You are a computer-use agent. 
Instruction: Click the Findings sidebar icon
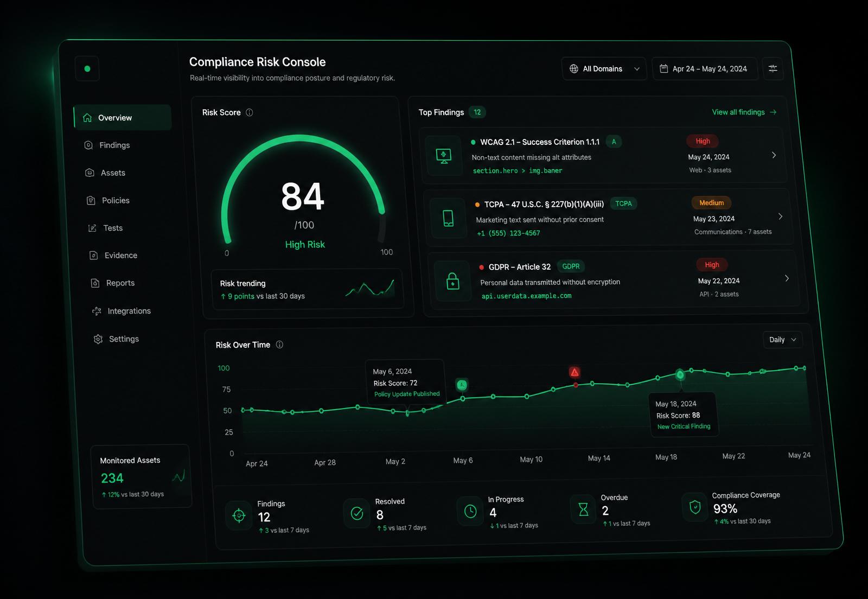[88, 145]
